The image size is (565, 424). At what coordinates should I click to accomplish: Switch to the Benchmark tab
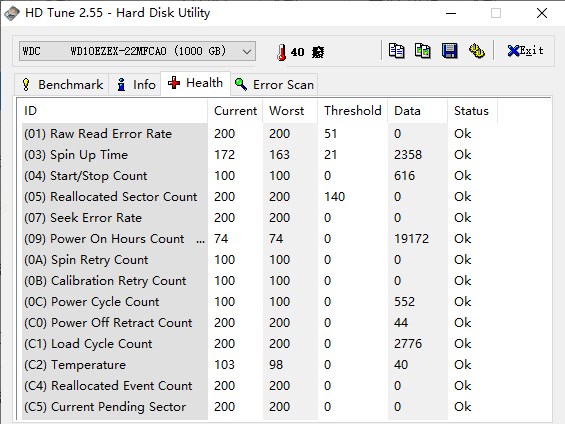pos(62,85)
